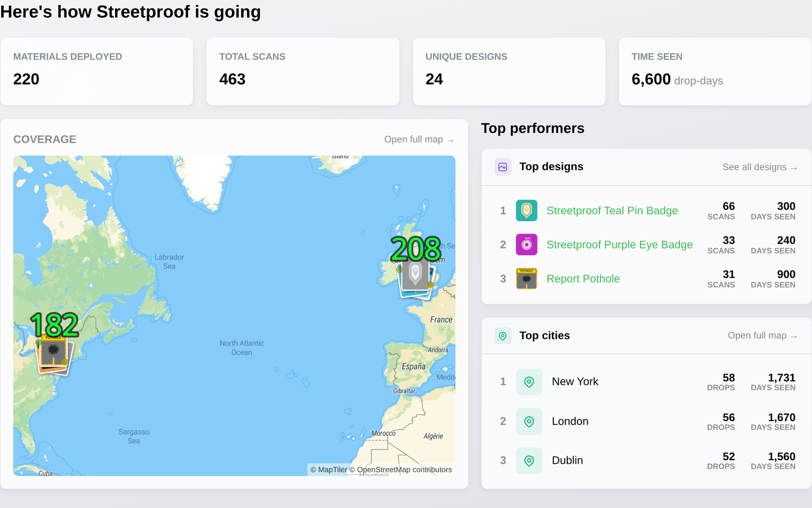Click the New York location pin icon
Image resolution: width=812 pixels, height=508 pixels.
(529, 382)
